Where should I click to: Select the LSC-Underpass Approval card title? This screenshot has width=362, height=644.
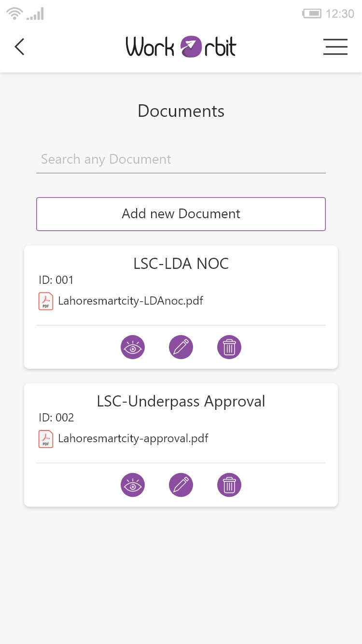[181, 401]
